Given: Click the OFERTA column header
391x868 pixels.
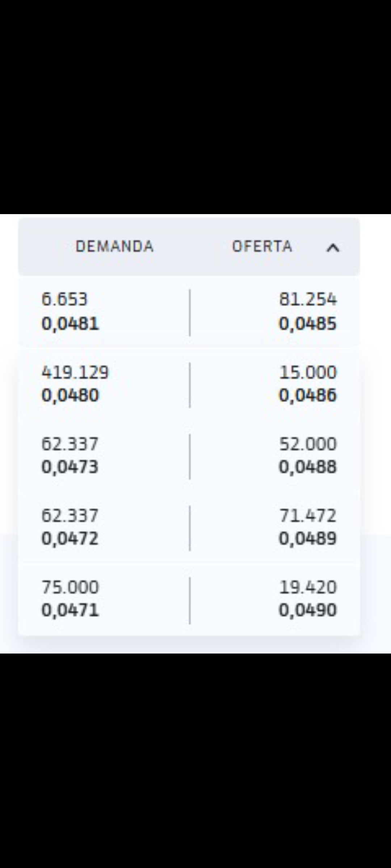Looking at the screenshot, I should tap(262, 247).
